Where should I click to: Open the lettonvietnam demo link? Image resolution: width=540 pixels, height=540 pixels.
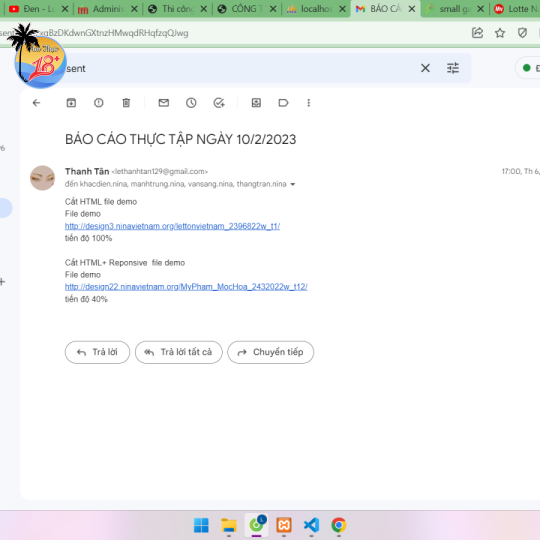(172, 226)
